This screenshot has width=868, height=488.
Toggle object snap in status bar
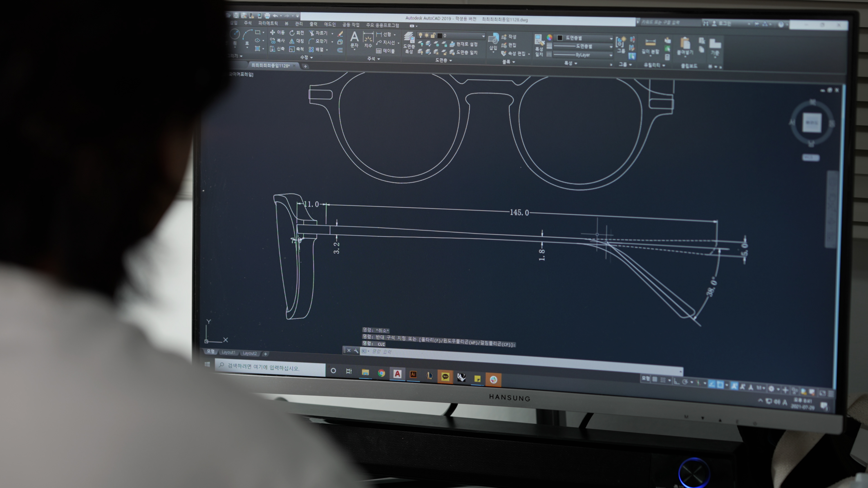point(720,384)
